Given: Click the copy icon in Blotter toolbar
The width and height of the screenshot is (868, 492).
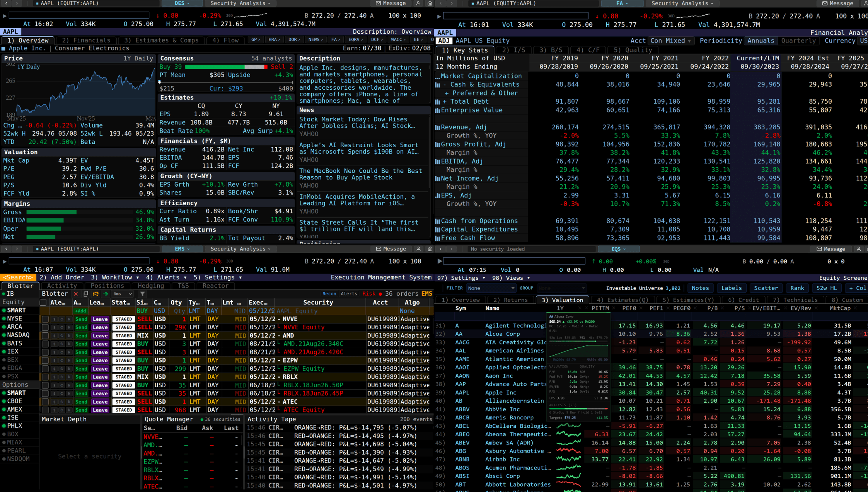Looking at the screenshot, I should 86,294.
